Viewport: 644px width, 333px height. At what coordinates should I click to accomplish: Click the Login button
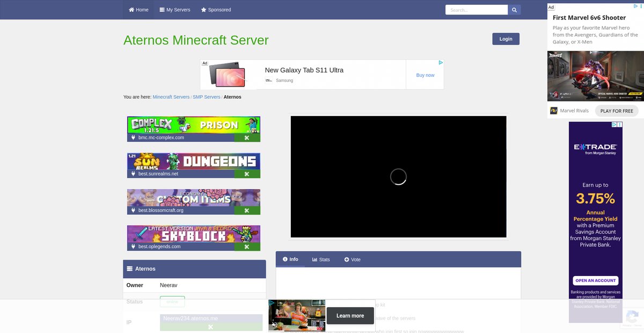[506, 39]
